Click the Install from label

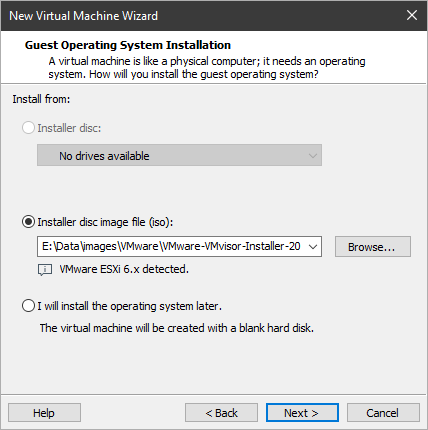pos(41,99)
